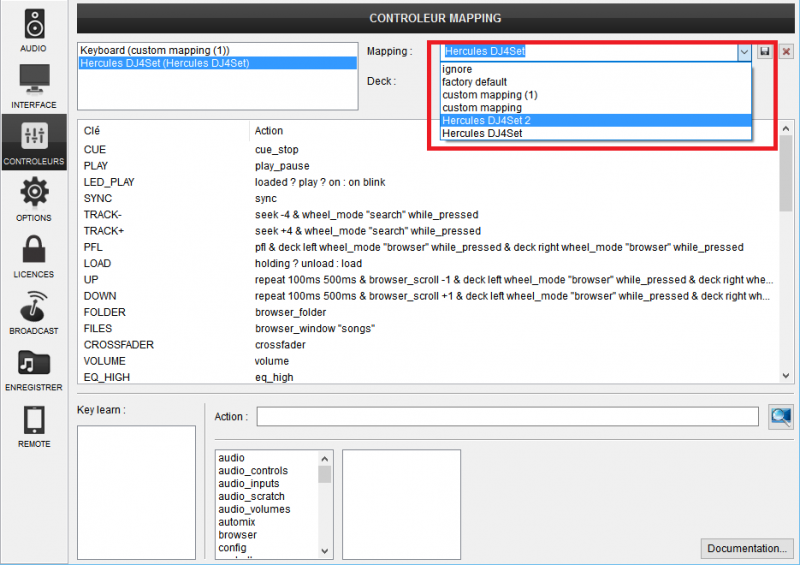Viewport: 800px width, 565px height.
Task: Open the Audio settings section
Action: tap(34, 30)
